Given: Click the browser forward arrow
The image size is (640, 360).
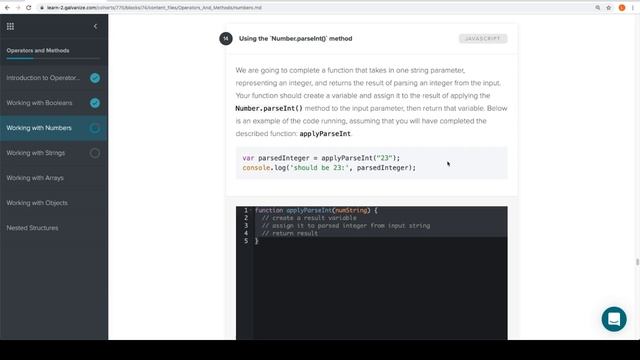Looking at the screenshot, I should pyautogui.click(x=18, y=8).
